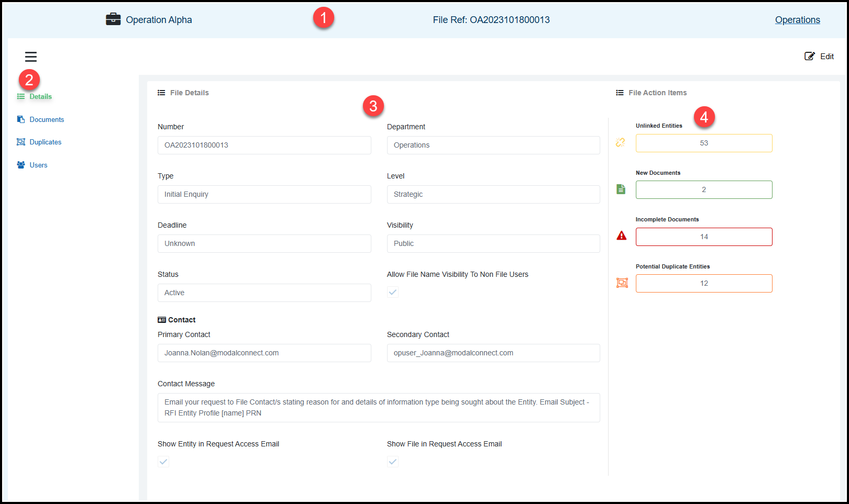Viewport: 849px width, 504px height.
Task: Toggle Show File in Request Access Email
Action: 393,462
